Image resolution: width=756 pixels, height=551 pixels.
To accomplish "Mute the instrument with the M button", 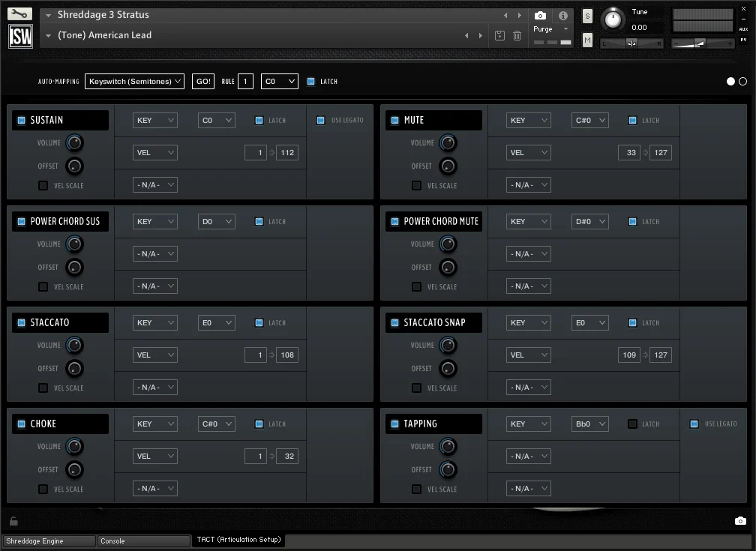I will (x=586, y=40).
